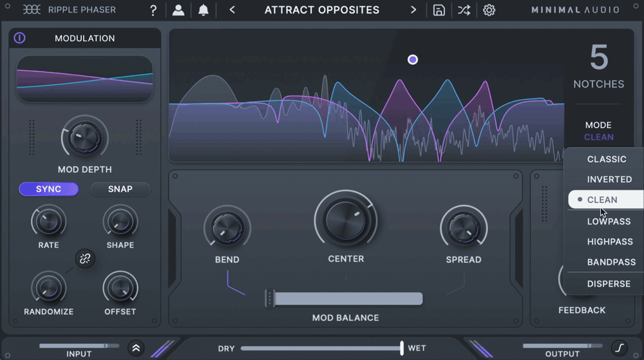Click the FEEDBACK label
The image size is (644, 360).
pos(582,310)
